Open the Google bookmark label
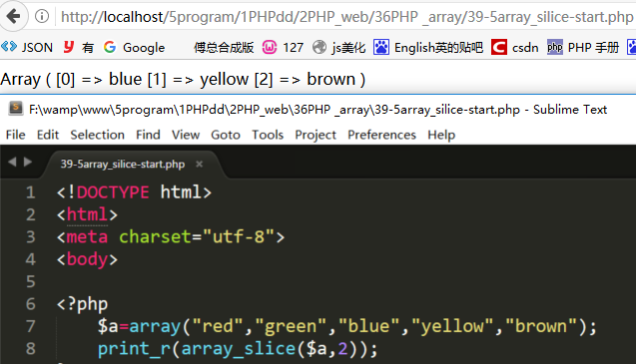Screen dimensions: 636x364 (144, 48)
